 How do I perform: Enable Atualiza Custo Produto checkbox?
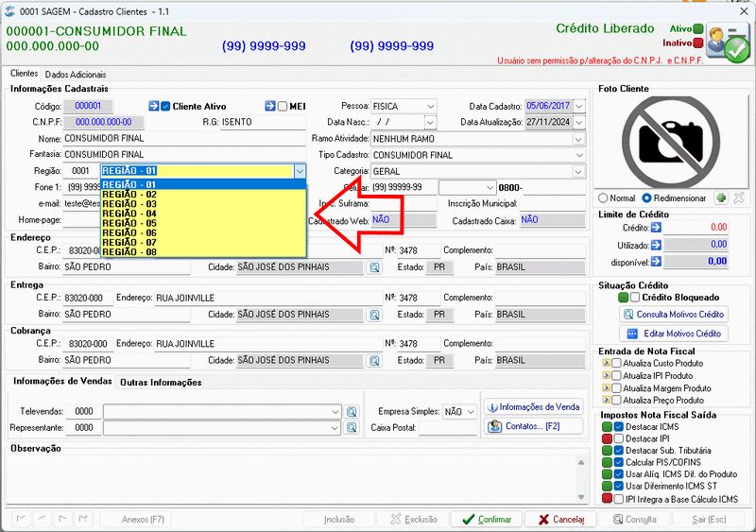[x=616, y=363]
